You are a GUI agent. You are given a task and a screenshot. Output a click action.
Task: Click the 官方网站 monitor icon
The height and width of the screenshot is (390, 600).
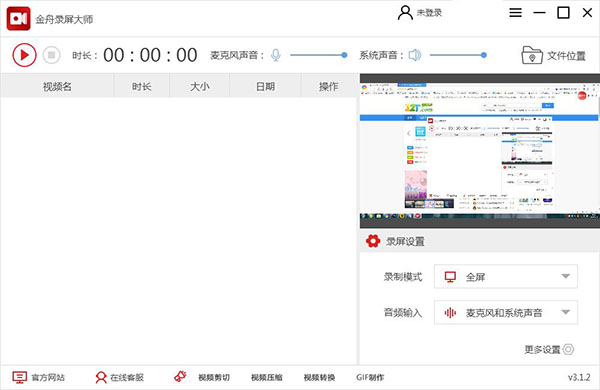coord(19,377)
